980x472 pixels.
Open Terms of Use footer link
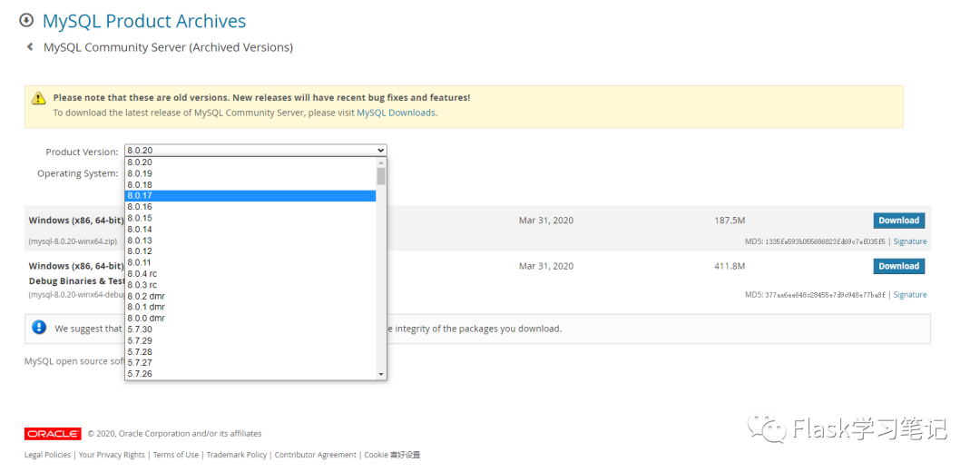(176, 455)
